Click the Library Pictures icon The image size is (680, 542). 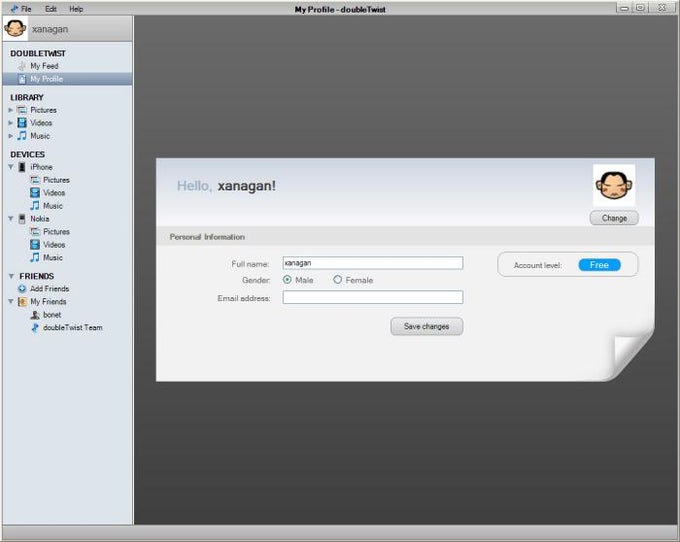coord(22,110)
